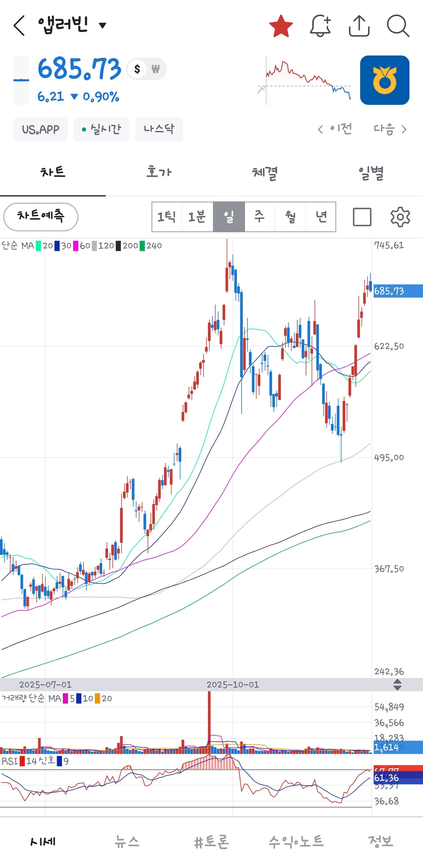The image size is (423, 868).
Task: Click the 622.50 price axis label
Action: 389,346
